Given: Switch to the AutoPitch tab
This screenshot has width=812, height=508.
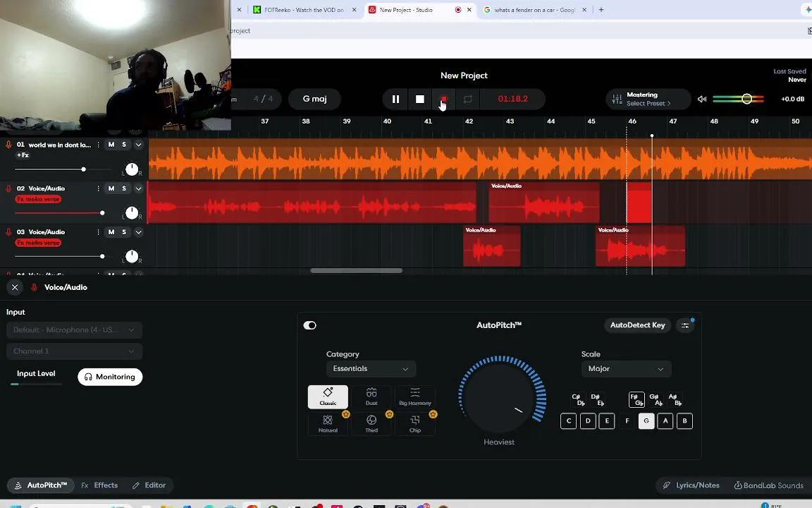Looking at the screenshot, I should [x=40, y=485].
